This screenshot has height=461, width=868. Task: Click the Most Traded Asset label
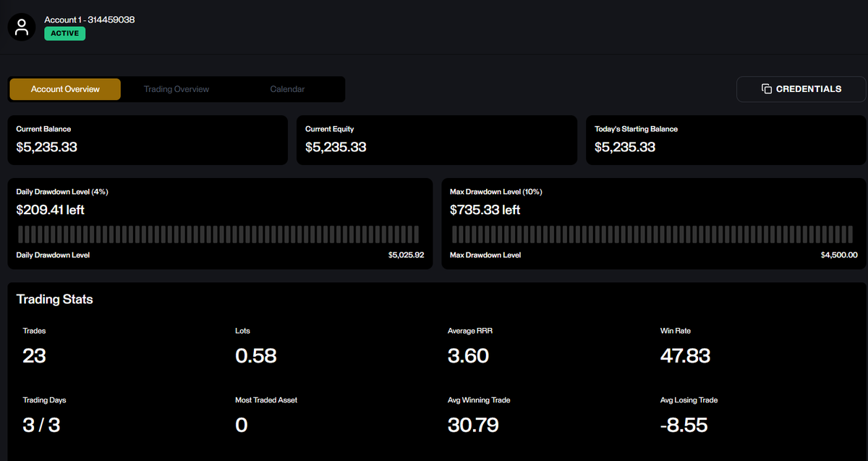coord(266,400)
